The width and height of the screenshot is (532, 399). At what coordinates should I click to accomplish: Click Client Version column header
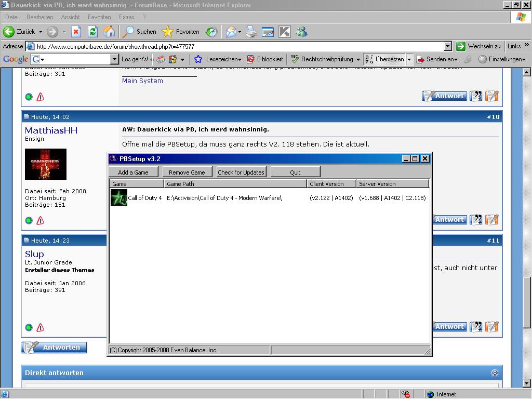click(x=331, y=184)
